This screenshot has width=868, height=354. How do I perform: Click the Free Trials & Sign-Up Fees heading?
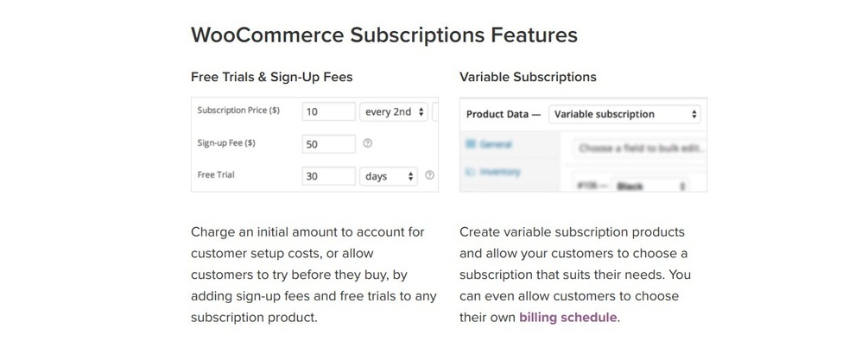click(271, 77)
